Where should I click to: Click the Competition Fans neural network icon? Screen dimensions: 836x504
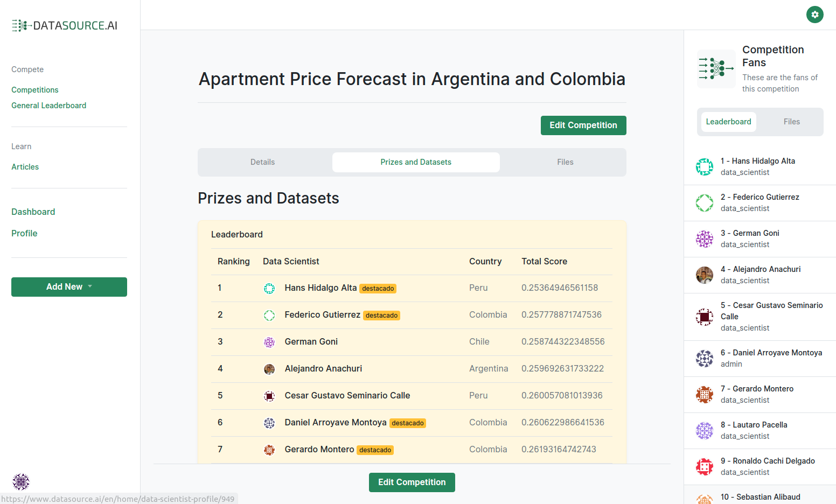(716, 69)
